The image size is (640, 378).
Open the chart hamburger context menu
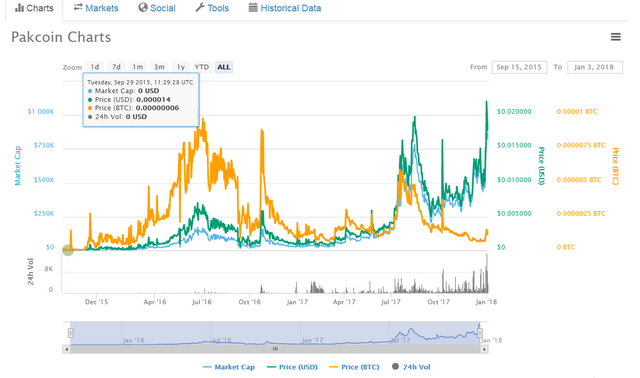616,37
